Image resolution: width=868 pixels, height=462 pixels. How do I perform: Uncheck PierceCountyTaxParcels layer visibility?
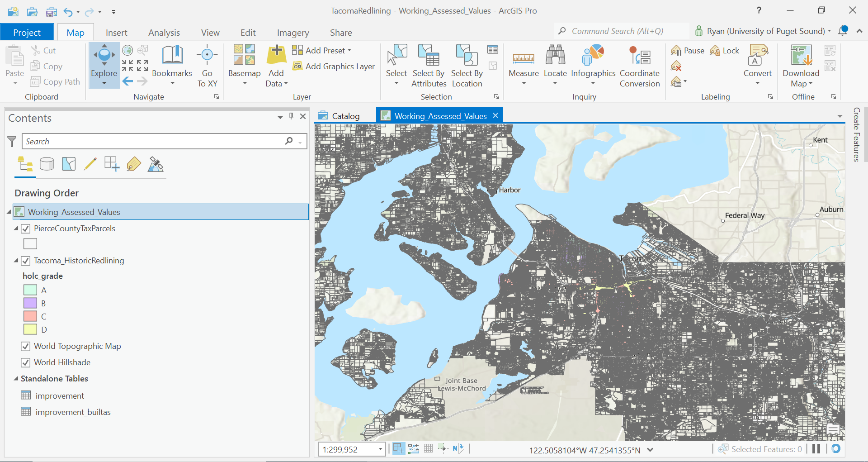point(26,229)
